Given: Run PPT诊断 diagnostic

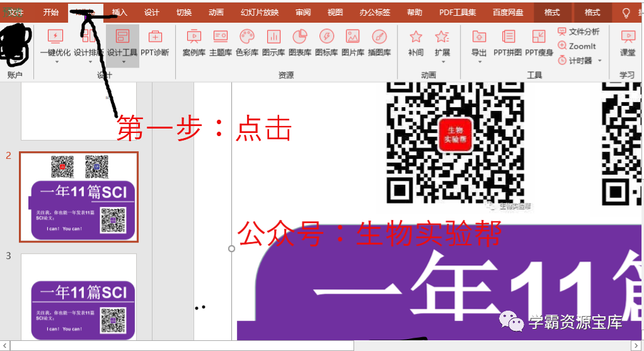Looking at the screenshot, I should [155, 43].
